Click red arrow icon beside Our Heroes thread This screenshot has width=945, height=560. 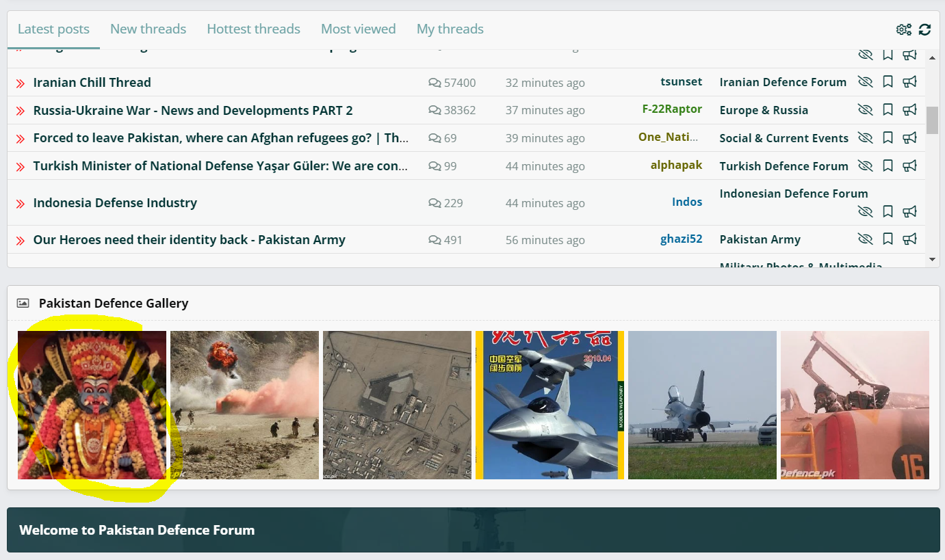(x=21, y=240)
